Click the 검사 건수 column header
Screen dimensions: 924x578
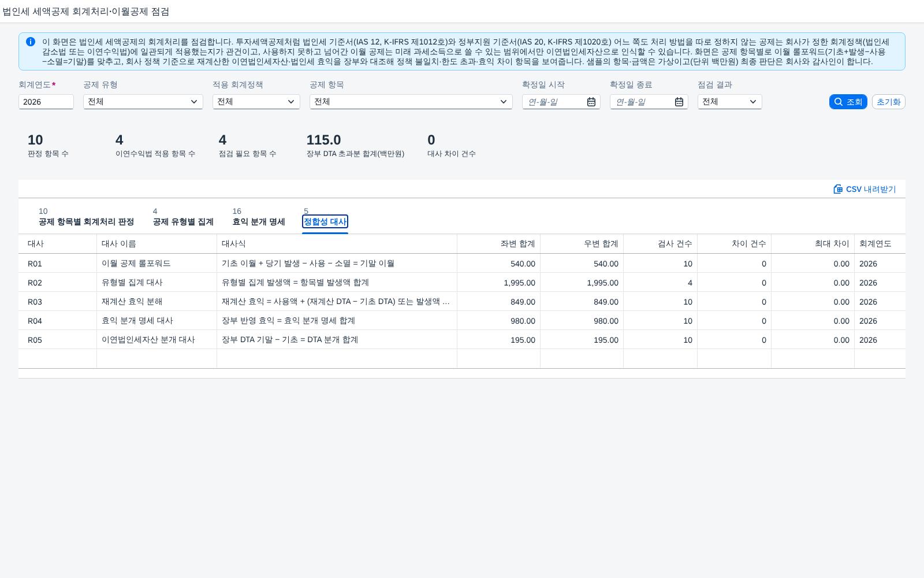[660, 244]
